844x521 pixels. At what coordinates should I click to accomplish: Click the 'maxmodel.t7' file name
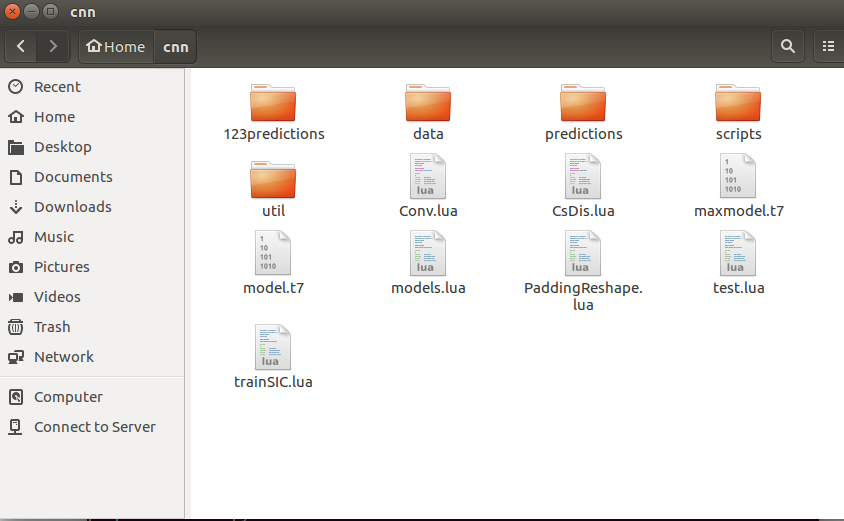click(738, 211)
